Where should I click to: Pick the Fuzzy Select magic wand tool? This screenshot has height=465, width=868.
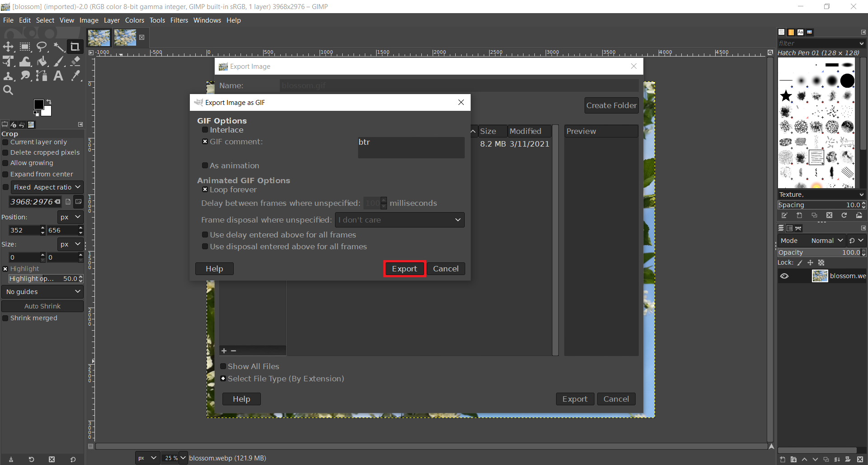point(59,47)
